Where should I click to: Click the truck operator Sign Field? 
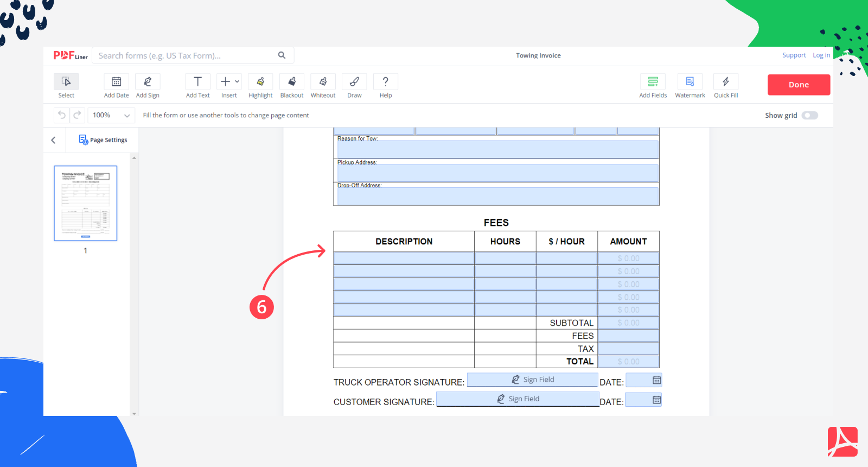[532, 380]
